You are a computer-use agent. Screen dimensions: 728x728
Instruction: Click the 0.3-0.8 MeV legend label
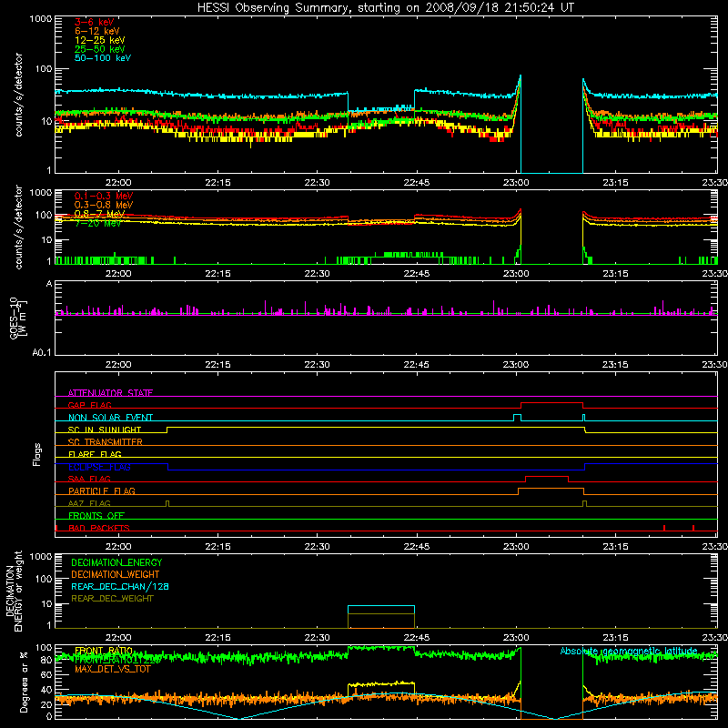(104, 205)
